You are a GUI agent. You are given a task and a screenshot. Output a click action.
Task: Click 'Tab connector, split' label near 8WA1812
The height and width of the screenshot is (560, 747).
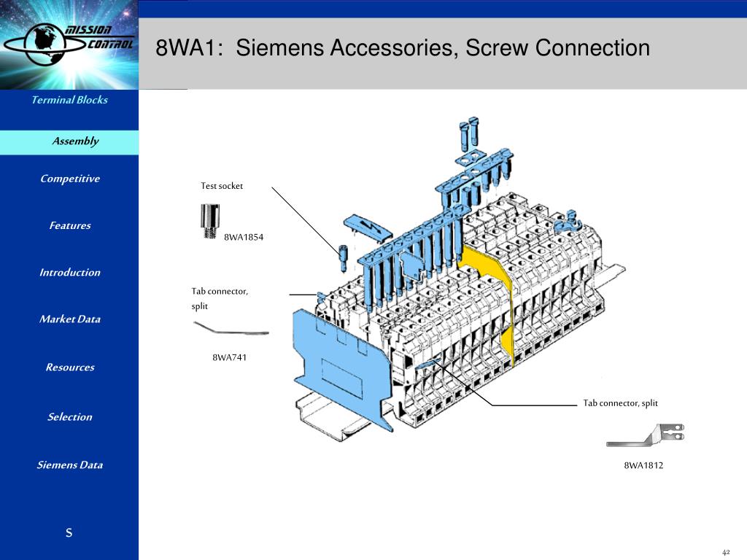tap(620, 402)
